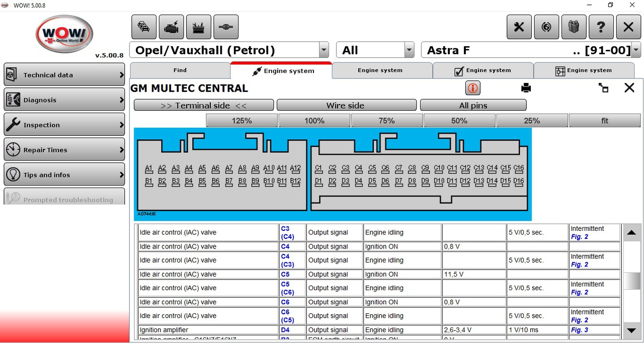
Task: Open the vehicle selection cars icon
Action: click(x=144, y=27)
